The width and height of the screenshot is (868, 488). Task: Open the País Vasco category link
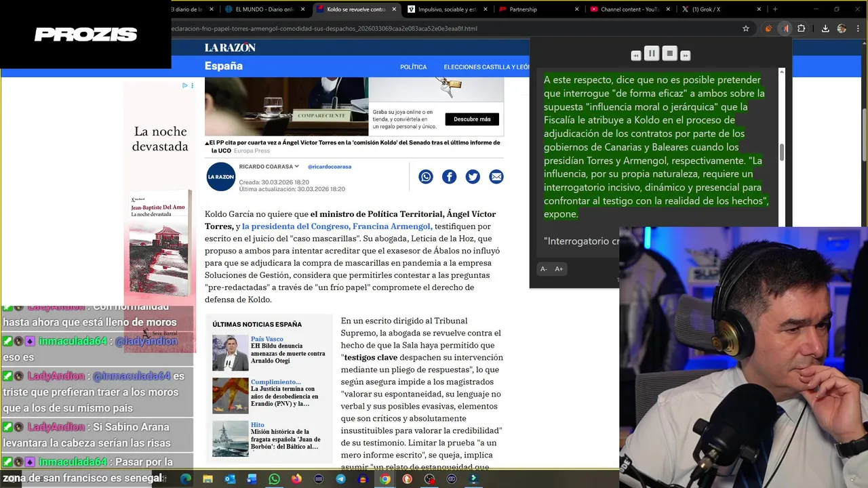coord(267,339)
